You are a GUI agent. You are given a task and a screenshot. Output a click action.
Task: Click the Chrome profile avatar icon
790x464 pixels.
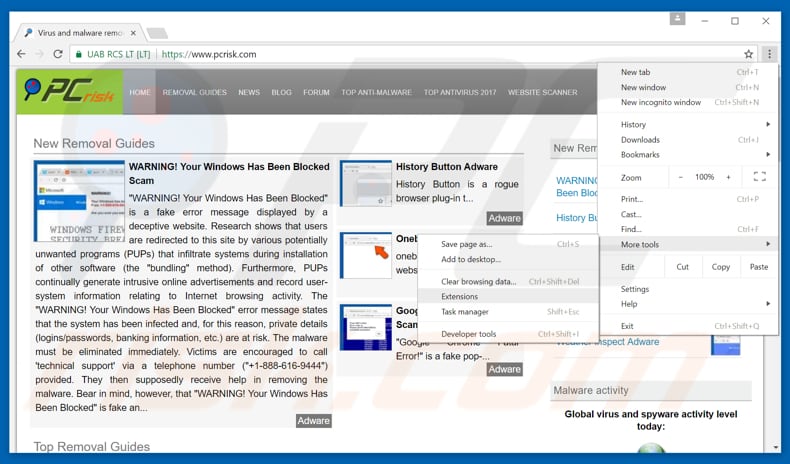click(677, 19)
